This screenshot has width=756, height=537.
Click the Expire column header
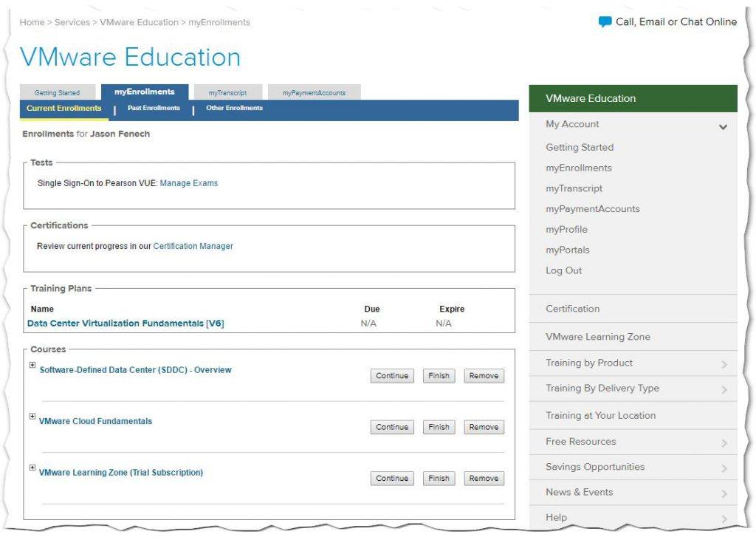tap(452, 309)
